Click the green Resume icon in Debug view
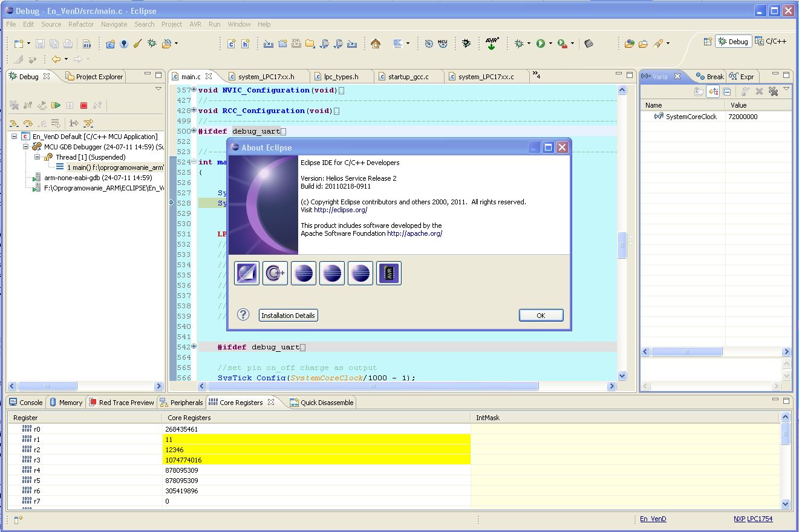The image size is (799, 532). tap(56, 105)
